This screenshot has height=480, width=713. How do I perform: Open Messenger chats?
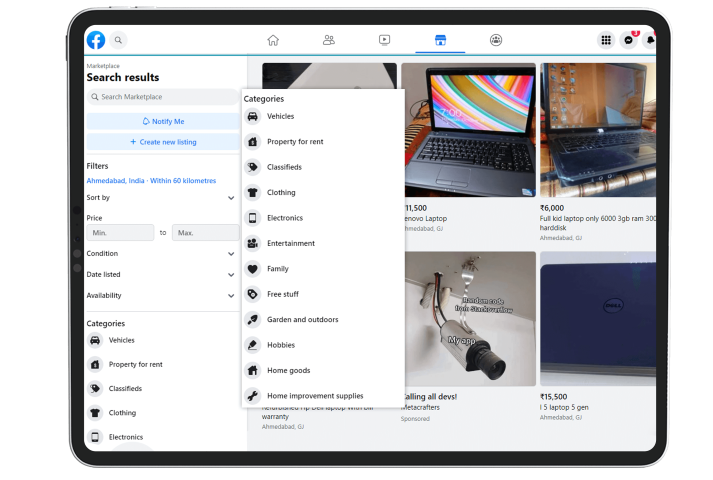(628, 40)
